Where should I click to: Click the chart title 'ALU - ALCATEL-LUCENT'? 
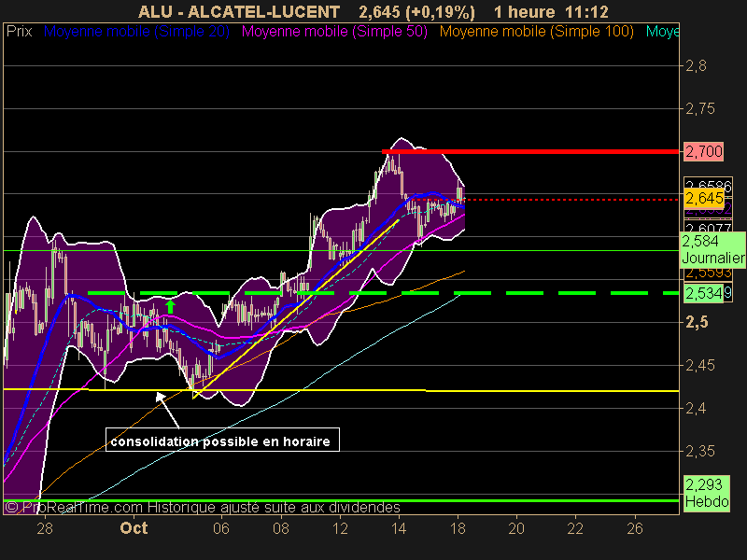coord(239,12)
